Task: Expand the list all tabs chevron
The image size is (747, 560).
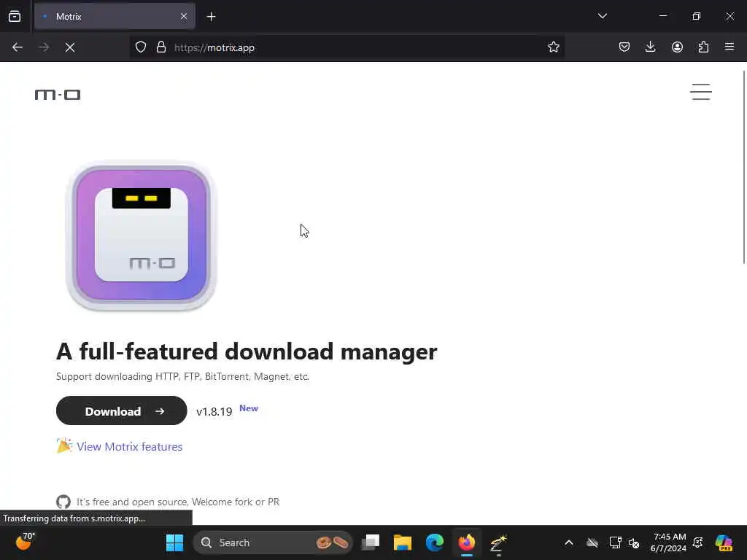Action: pyautogui.click(x=602, y=16)
